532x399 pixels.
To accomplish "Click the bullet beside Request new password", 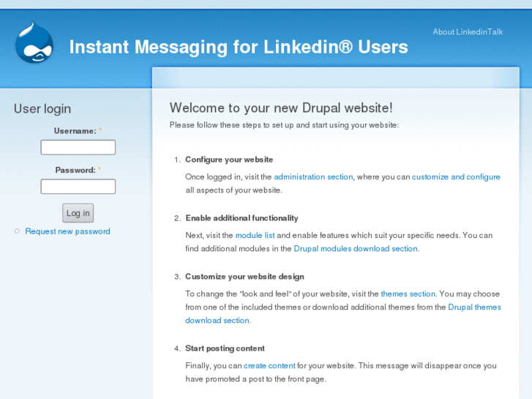I will 17,231.
